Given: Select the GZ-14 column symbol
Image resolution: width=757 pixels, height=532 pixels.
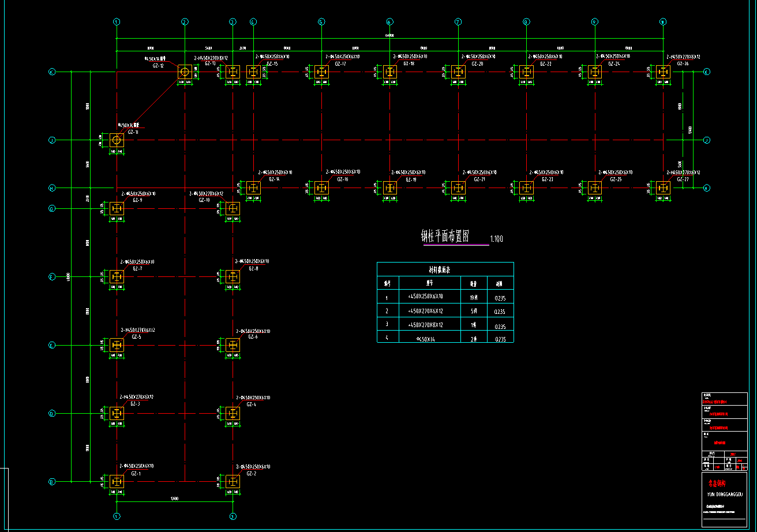Looking at the screenshot, I should tap(253, 188).
